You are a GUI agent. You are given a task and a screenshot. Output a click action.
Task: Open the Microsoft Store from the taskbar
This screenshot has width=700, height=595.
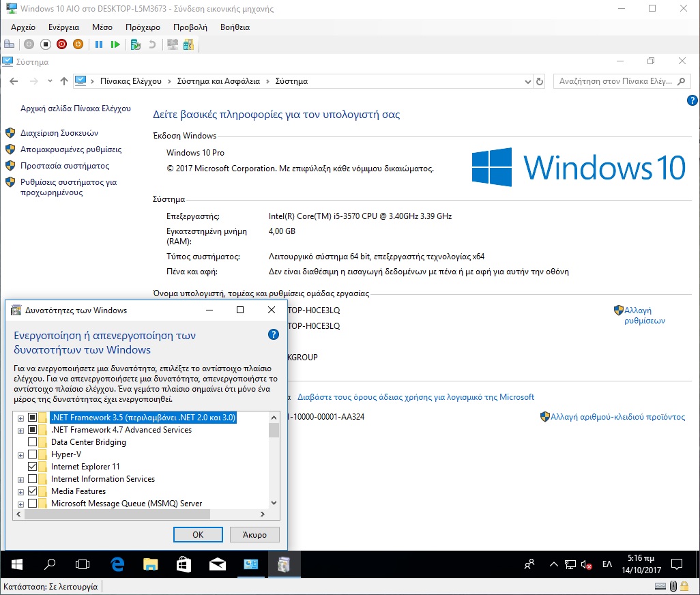tap(184, 565)
